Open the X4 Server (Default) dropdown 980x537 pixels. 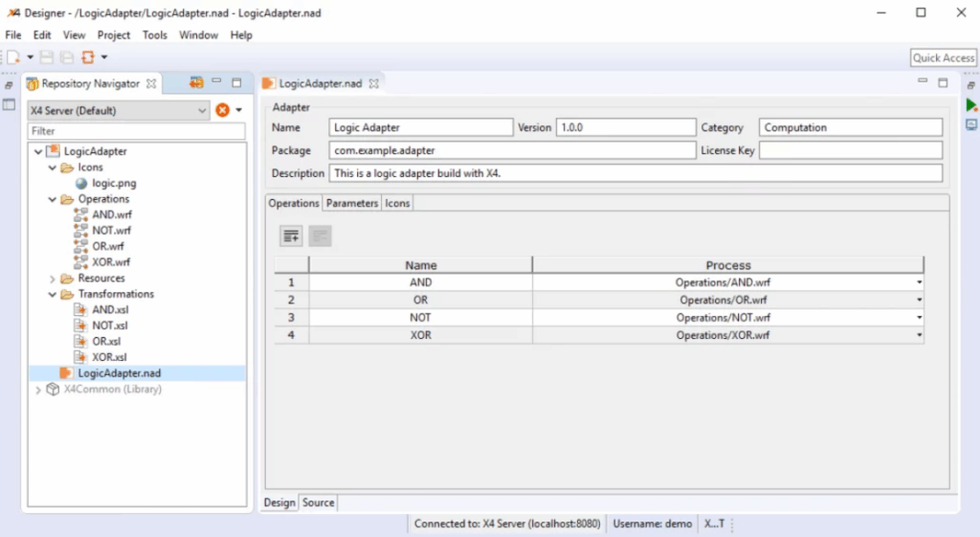[118, 110]
